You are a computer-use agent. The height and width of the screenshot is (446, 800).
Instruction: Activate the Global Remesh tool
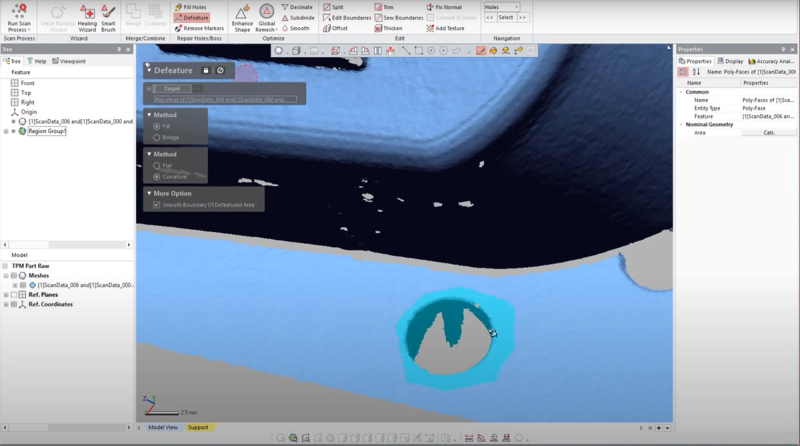coord(266,18)
